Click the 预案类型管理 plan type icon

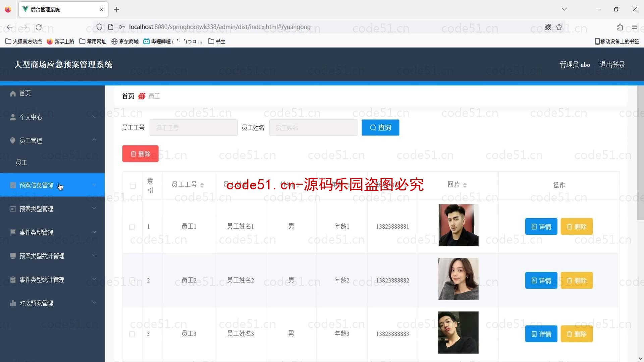coord(13,208)
